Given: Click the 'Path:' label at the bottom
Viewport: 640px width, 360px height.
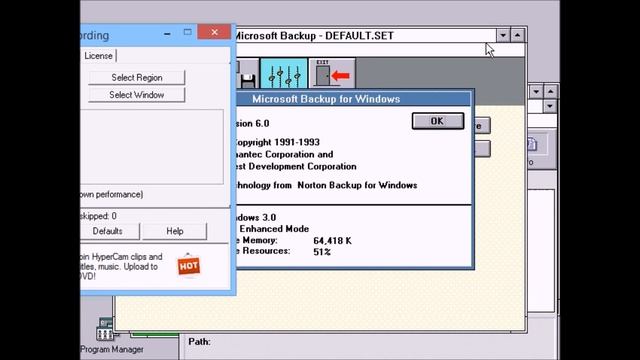Looking at the screenshot, I should click(200, 342).
